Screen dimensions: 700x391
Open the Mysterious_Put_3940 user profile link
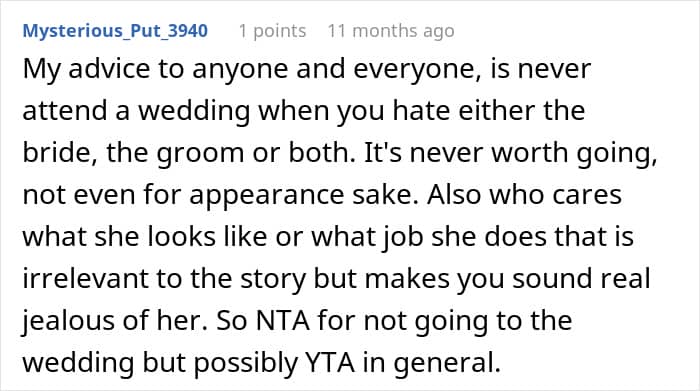115,31
